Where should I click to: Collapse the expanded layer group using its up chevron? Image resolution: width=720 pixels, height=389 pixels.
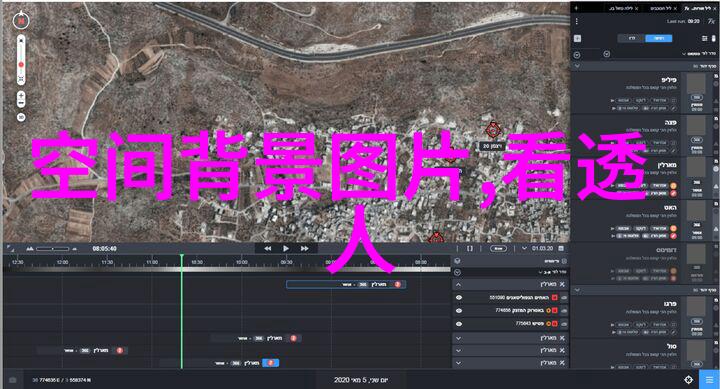458,285
